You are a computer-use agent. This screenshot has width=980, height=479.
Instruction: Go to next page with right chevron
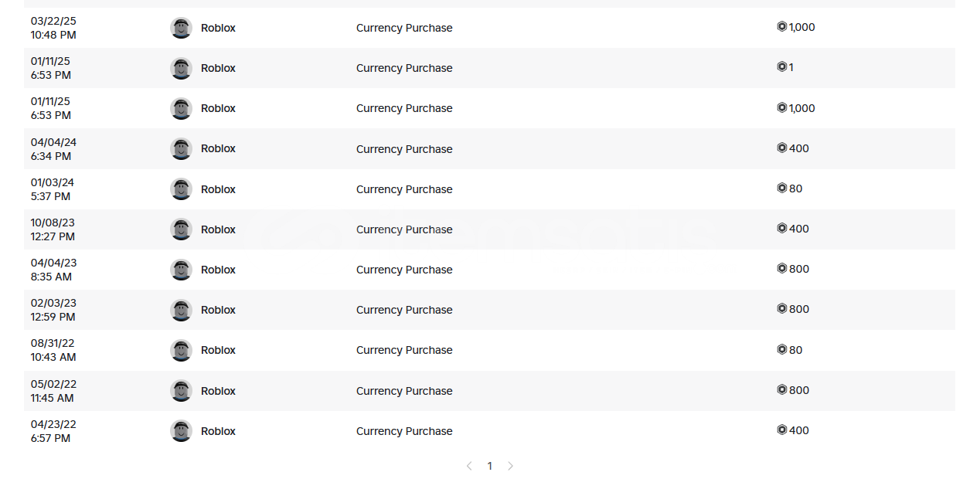tap(510, 466)
